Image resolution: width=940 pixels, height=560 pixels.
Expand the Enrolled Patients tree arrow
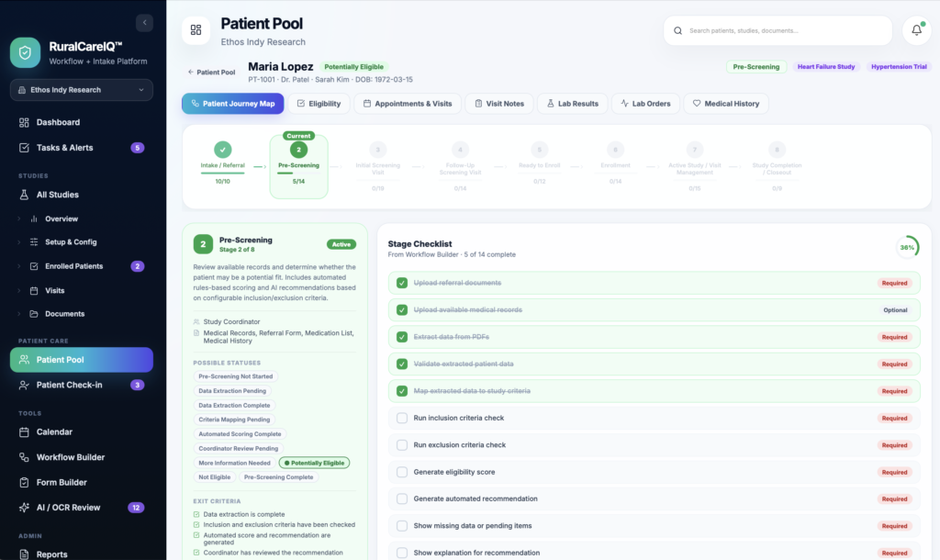(19, 266)
